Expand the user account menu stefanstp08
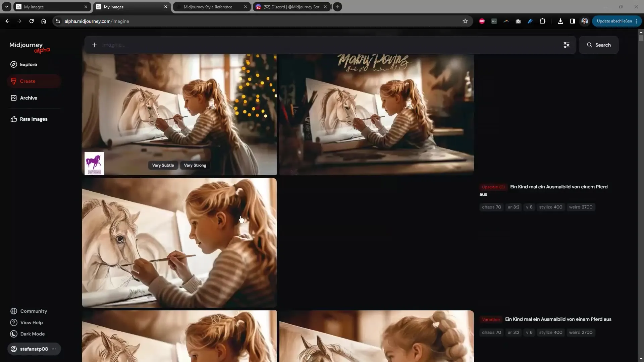 [53, 349]
